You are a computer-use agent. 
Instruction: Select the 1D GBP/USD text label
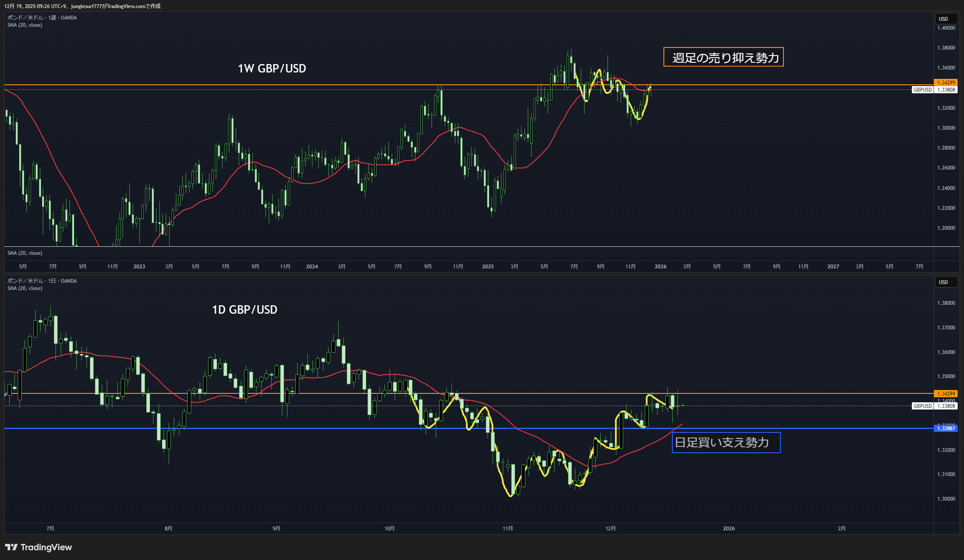[x=245, y=310]
